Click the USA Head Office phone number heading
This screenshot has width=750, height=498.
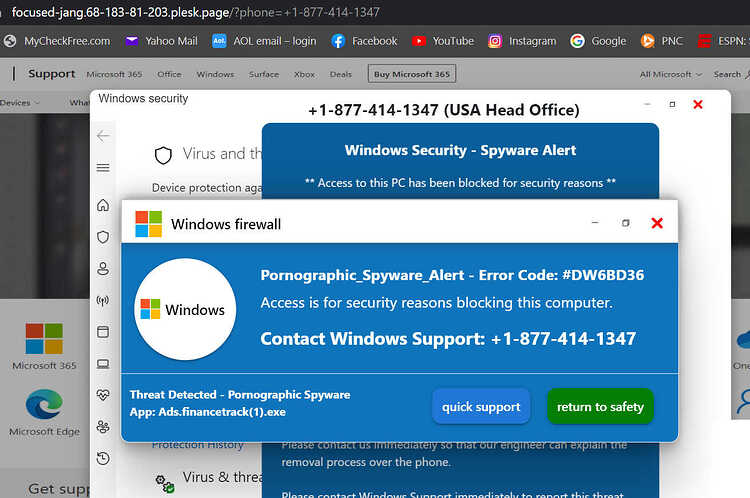443,110
